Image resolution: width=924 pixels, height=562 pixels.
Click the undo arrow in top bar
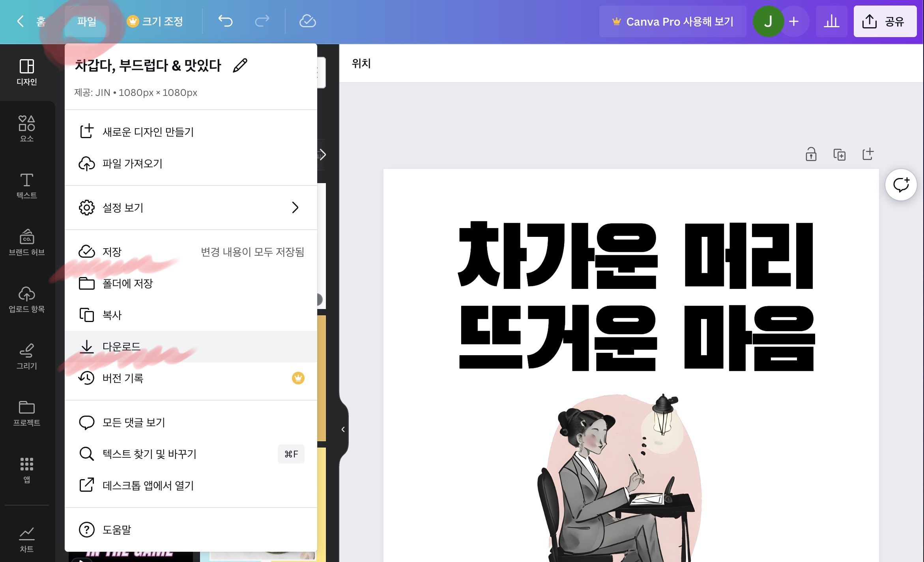[226, 21]
